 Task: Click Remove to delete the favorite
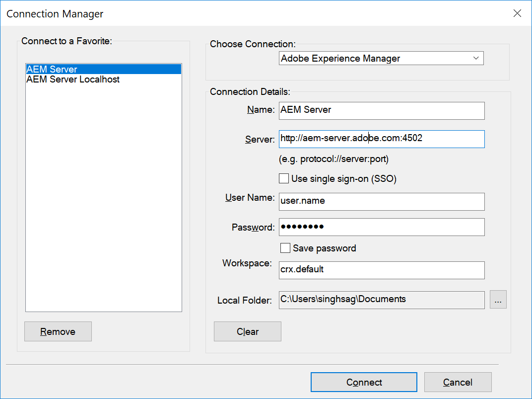click(58, 331)
